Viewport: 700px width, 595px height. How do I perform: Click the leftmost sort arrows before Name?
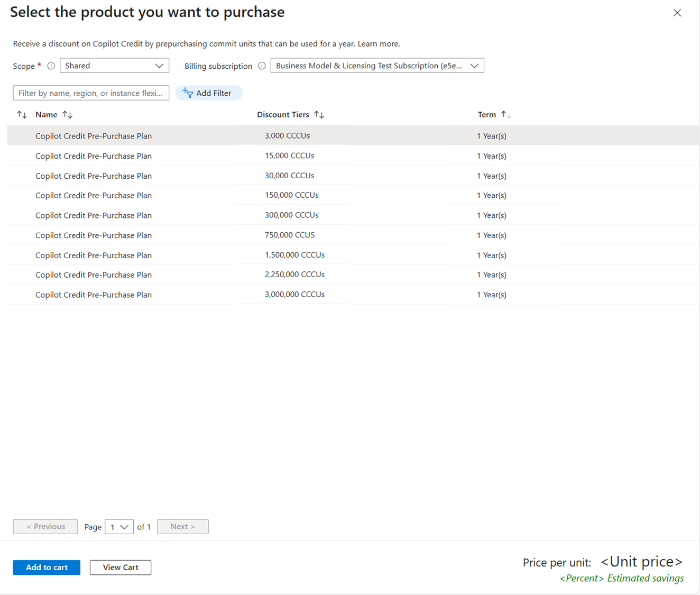22,115
